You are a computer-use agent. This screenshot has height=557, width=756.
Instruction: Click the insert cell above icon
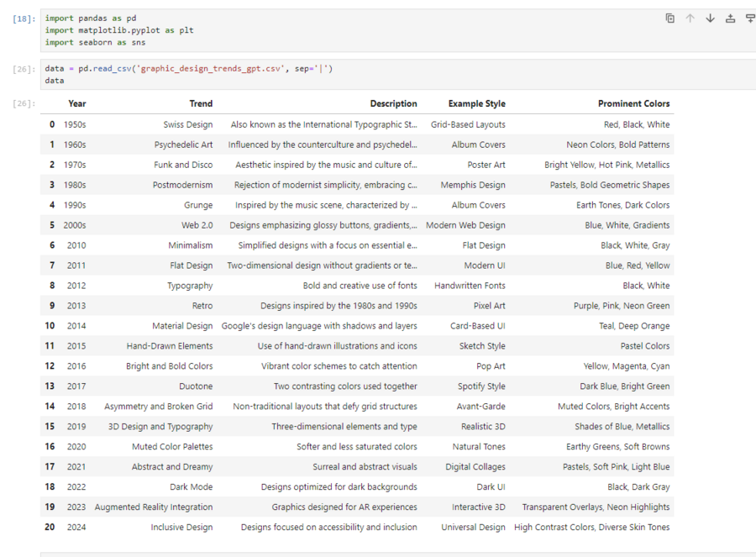[x=730, y=18]
